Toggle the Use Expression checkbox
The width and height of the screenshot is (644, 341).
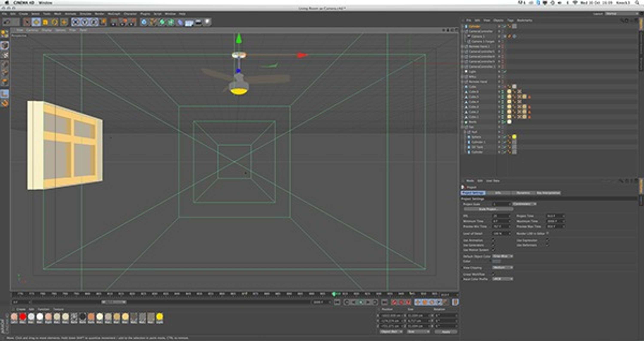pyautogui.click(x=547, y=240)
